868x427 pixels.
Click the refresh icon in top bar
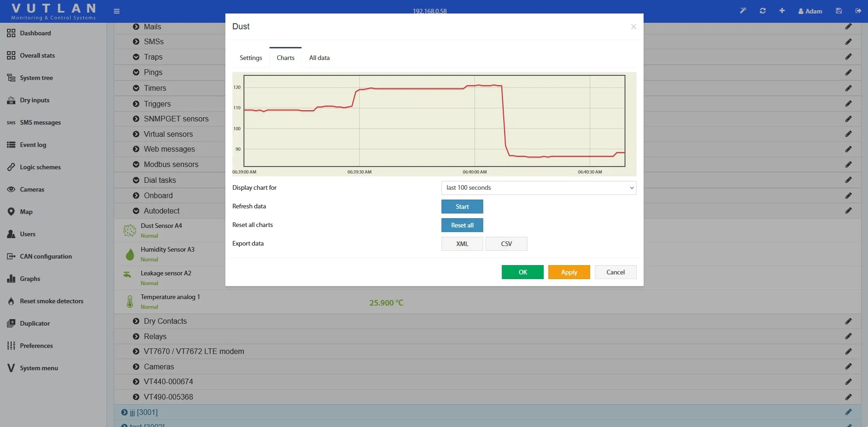[763, 11]
